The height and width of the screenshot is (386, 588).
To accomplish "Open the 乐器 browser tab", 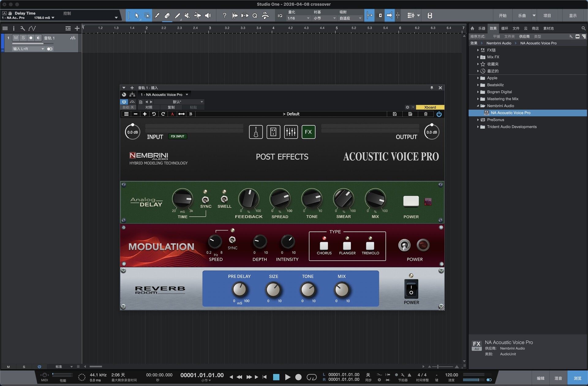I will pos(482,28).
